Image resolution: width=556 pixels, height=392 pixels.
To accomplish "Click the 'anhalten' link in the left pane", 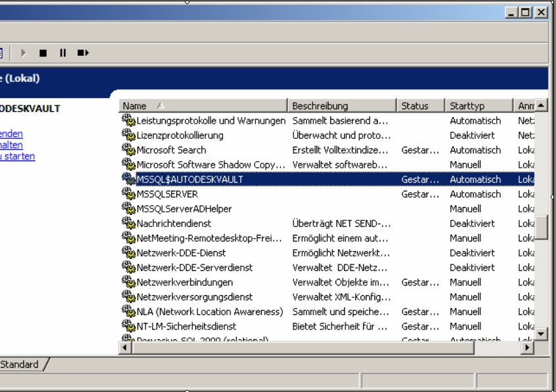I will (11, 145).
